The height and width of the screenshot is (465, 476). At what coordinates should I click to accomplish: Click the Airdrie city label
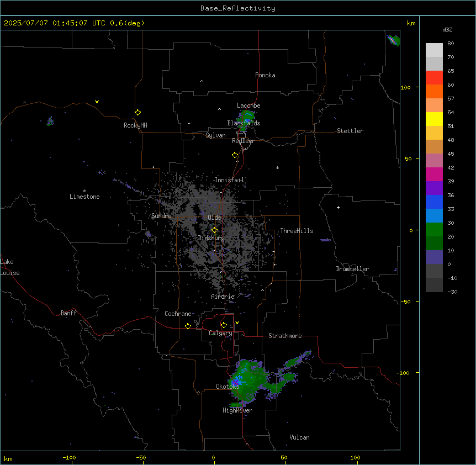pyautogui.click(x=223, y=297)
